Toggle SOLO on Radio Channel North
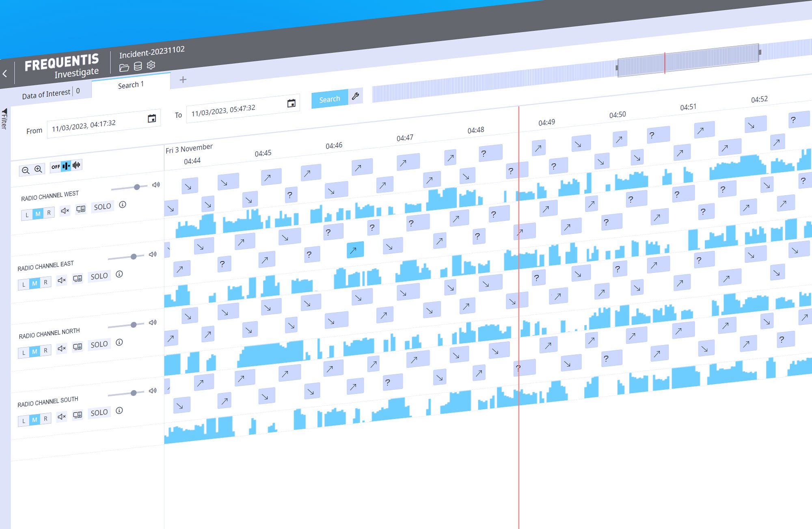812x529 pixels. (99, 344)
